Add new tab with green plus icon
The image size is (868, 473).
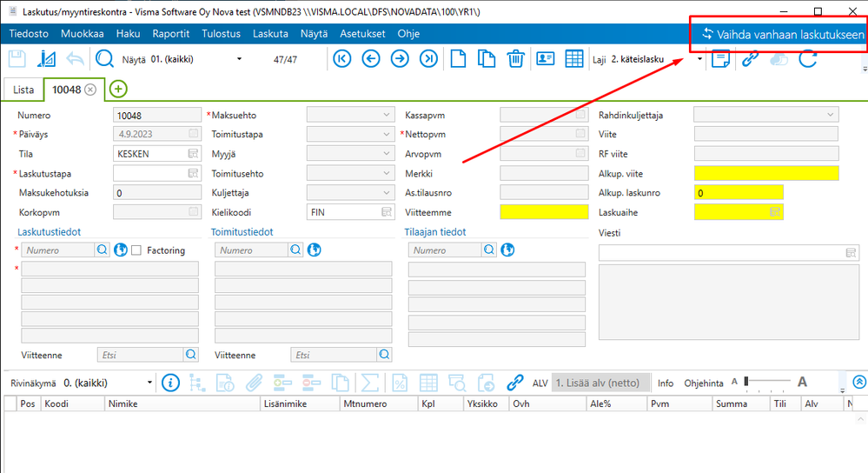(x=118, y=89)
